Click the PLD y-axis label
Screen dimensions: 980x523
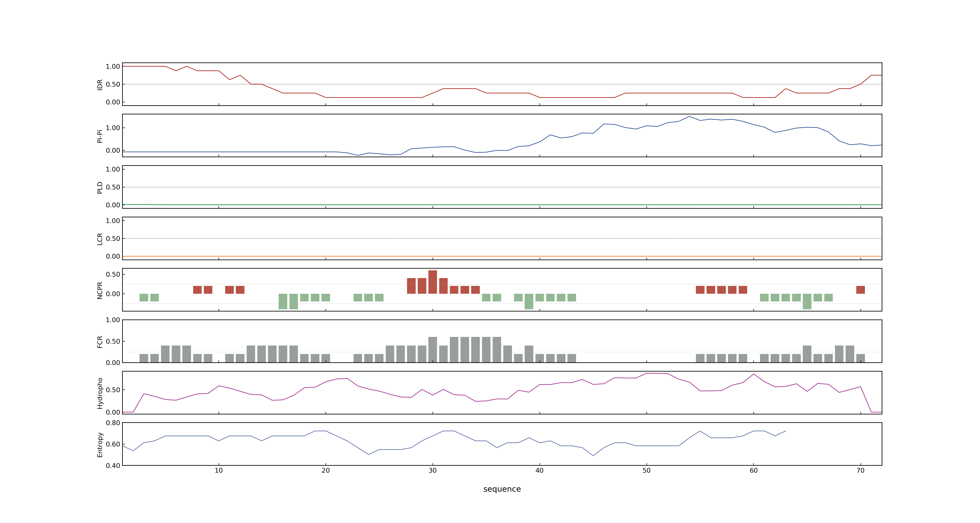point(100,187)
